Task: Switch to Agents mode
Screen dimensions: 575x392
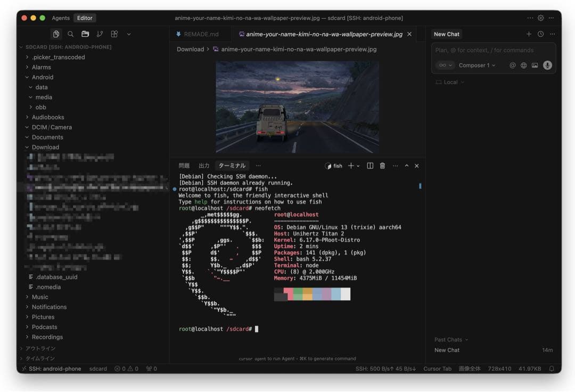Action: coord(61,18)
